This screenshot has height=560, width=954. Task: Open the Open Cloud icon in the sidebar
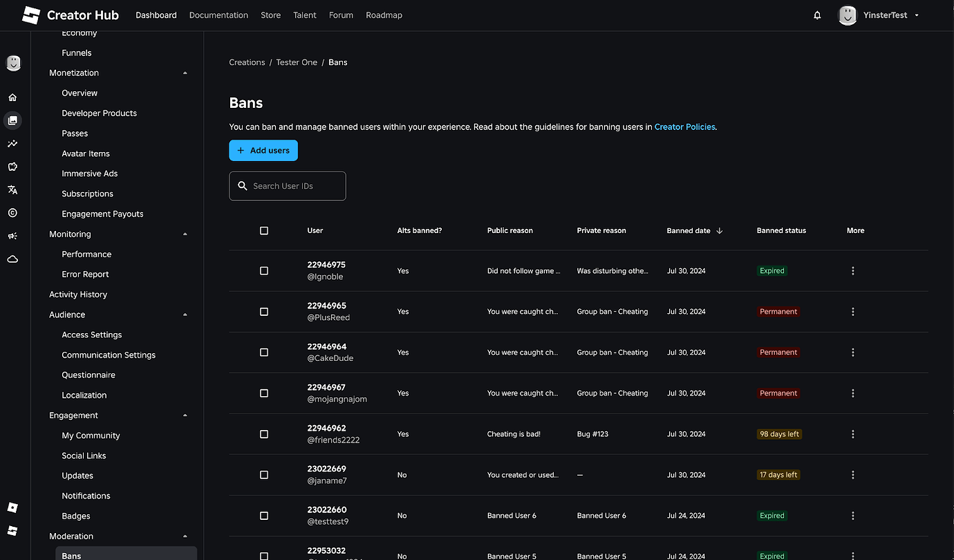12,259
